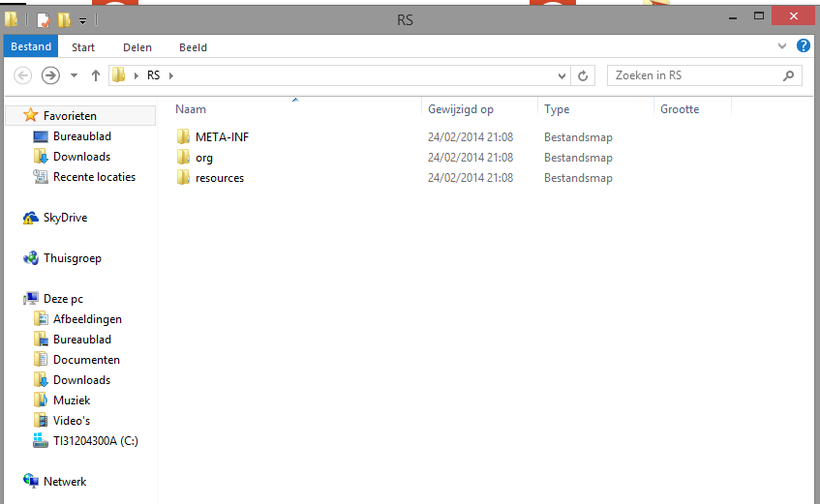The height and width of the screenshot is (504, 820).
Task: Open the TI31204300A (C:) drive
Action: [95, 441]
